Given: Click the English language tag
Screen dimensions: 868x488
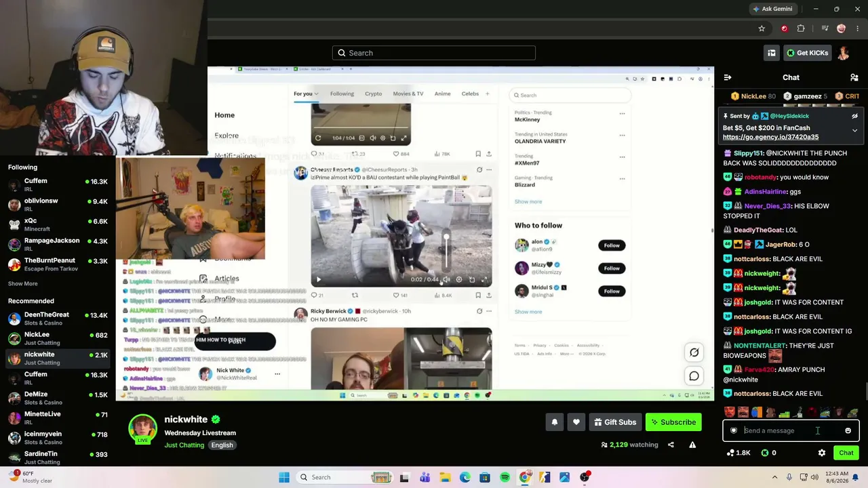Looking at the screenshot, I should click(222, 445).
